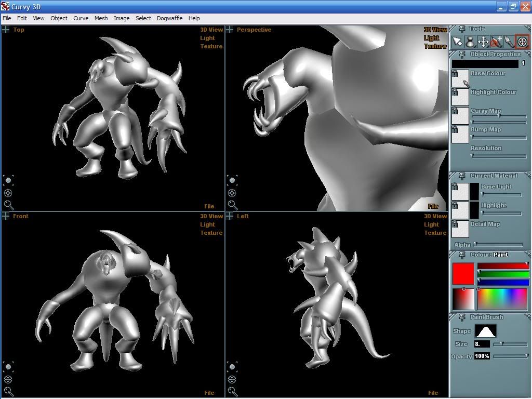Toggle Texture in the Perspective viewport

click(x=435, y=46)
